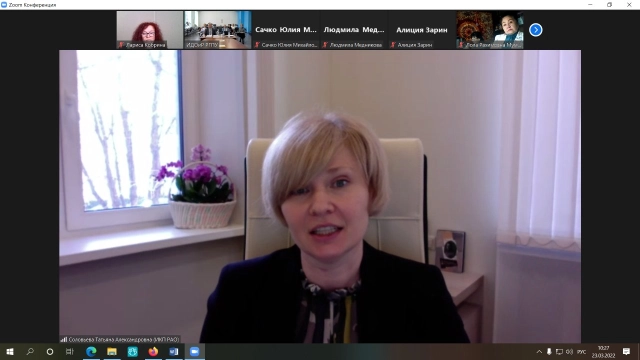Open Firefox from the taskbar
The image size is (640, 360).
pyautogui.click(x=153, y=351)
